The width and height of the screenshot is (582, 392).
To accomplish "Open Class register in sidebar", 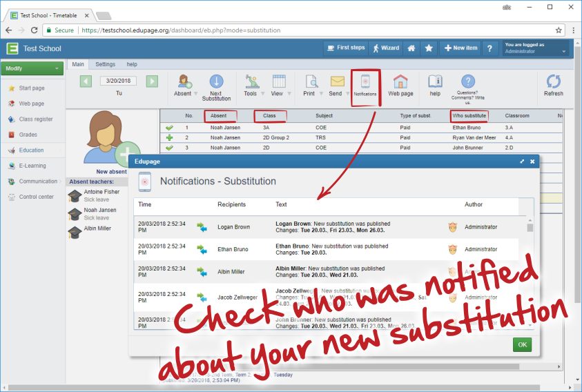I will point(35,119).
